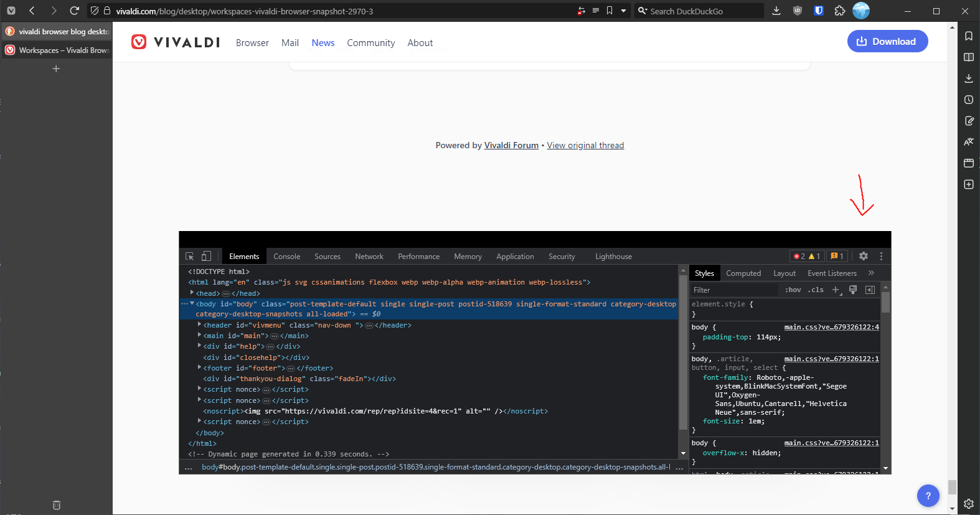
Task: Open the Vivaldi main menu icon
Action: click(11, 11)
